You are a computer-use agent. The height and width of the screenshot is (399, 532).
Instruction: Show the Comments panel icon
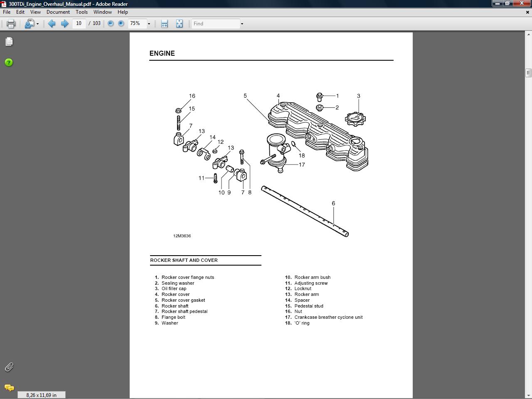(x=9, y=388)
